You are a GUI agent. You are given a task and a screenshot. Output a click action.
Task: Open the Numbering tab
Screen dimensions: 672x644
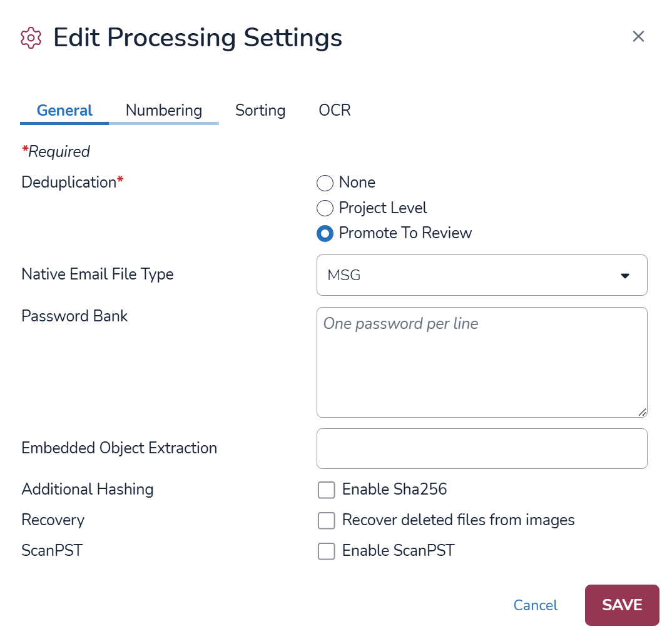tap(163, 111)
